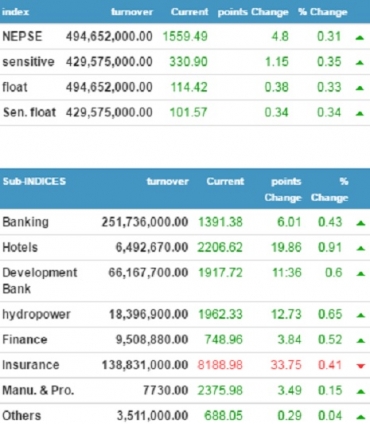Click hydropower turnover 18,396,900.00
This screenshot has height=424, width=370.
(149, 314)
